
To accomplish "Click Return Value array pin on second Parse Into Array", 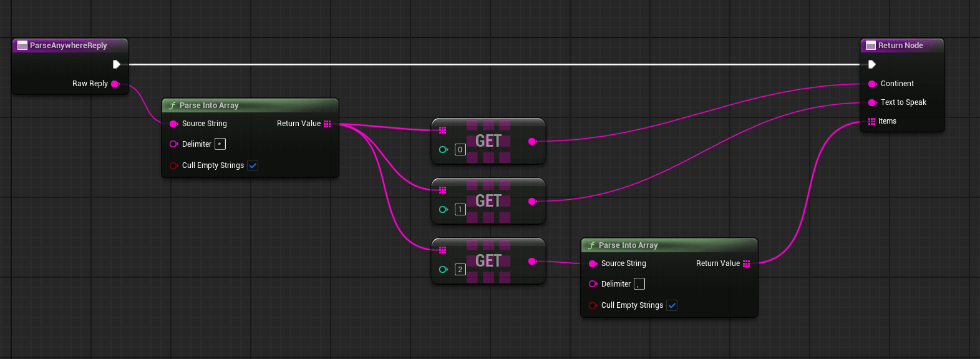I will (747, 263).
